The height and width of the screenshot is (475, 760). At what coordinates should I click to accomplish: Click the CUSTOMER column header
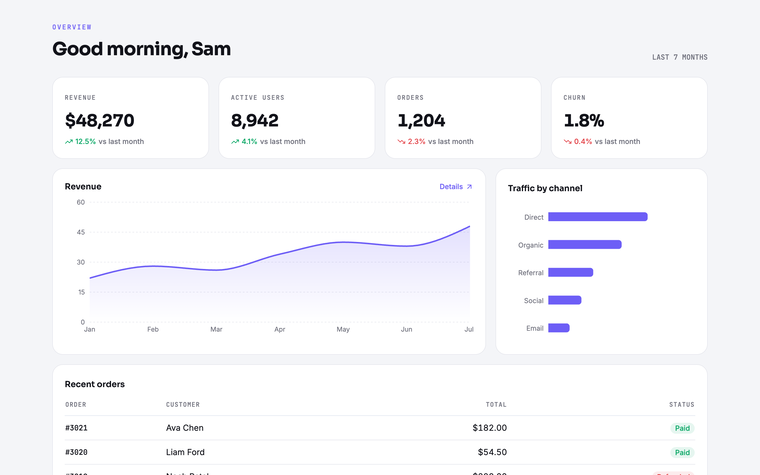point(183,404)
